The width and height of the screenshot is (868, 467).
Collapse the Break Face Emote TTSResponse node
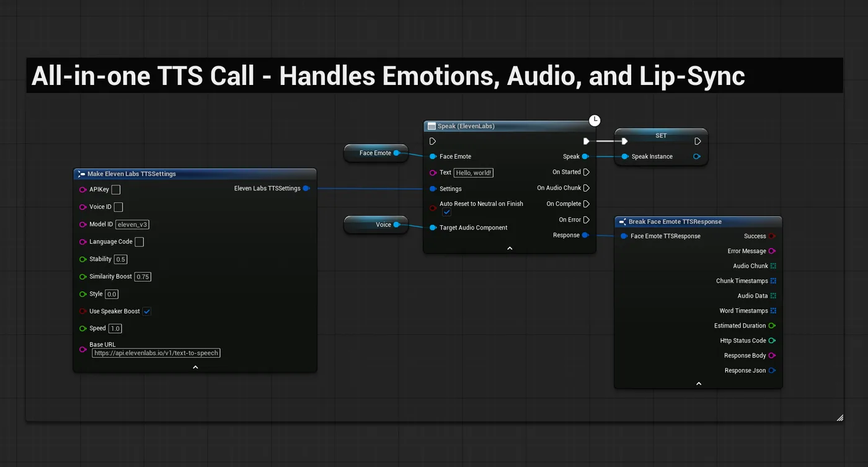(699, 384)
